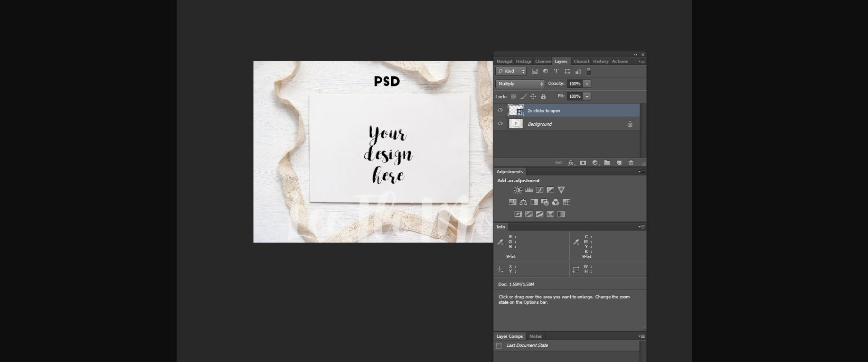Open the Fill slider dropdown arrow

point(587,96)
